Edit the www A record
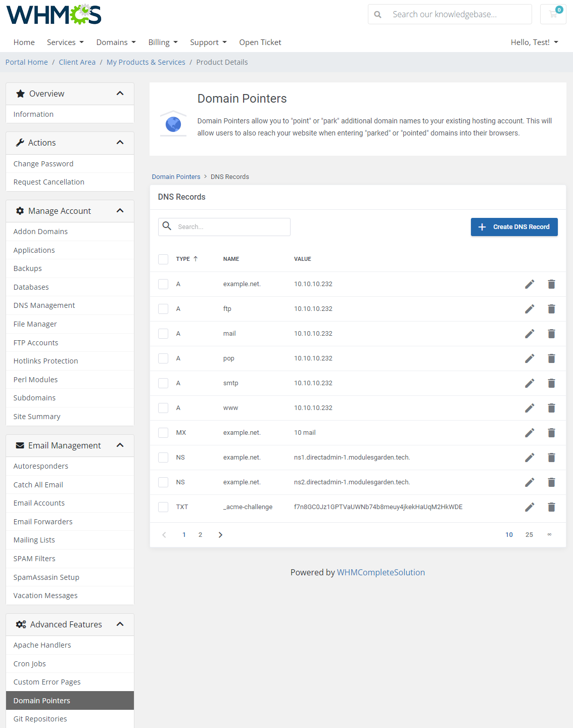Image resolution: width=573 pixels, height=728 pixels. click(x=530, y=408)
